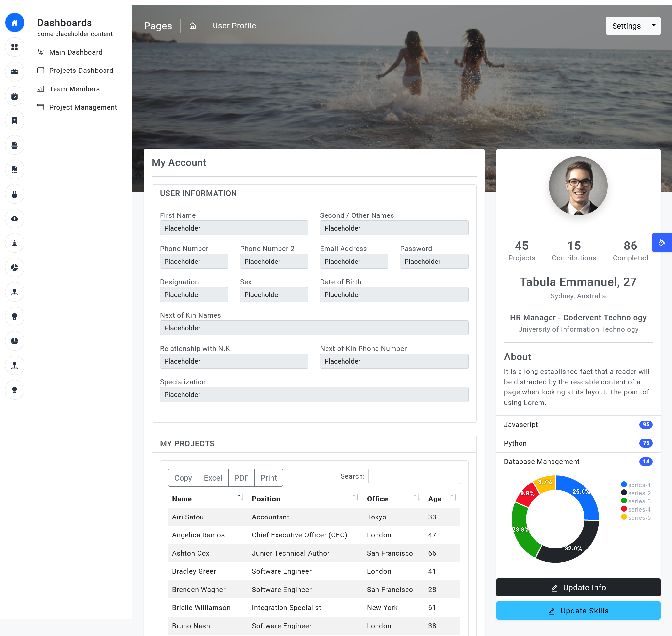This screenshot has width=672, height=636.
Task: Click the Copy export button
Action: pos(183,478)
